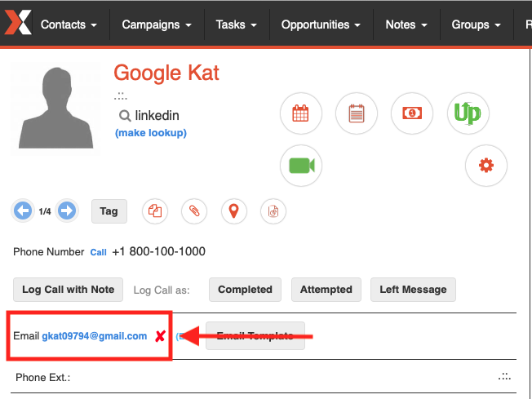Click the linkedin search text
Image resolution: width=532 pixels, height=399 pixels.
(x=157, y=116)
